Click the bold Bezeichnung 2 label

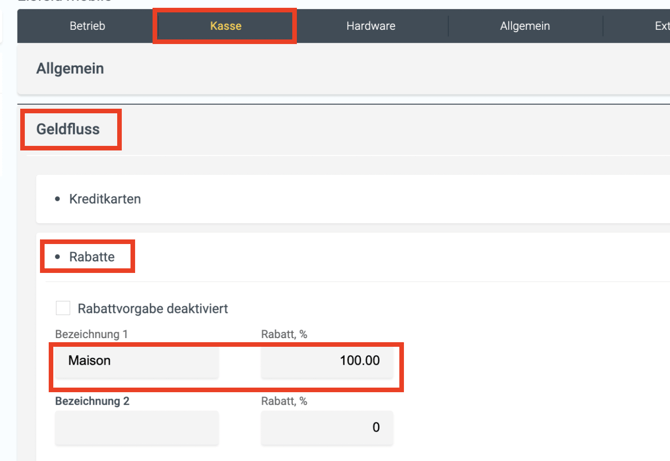pos(93,401)
